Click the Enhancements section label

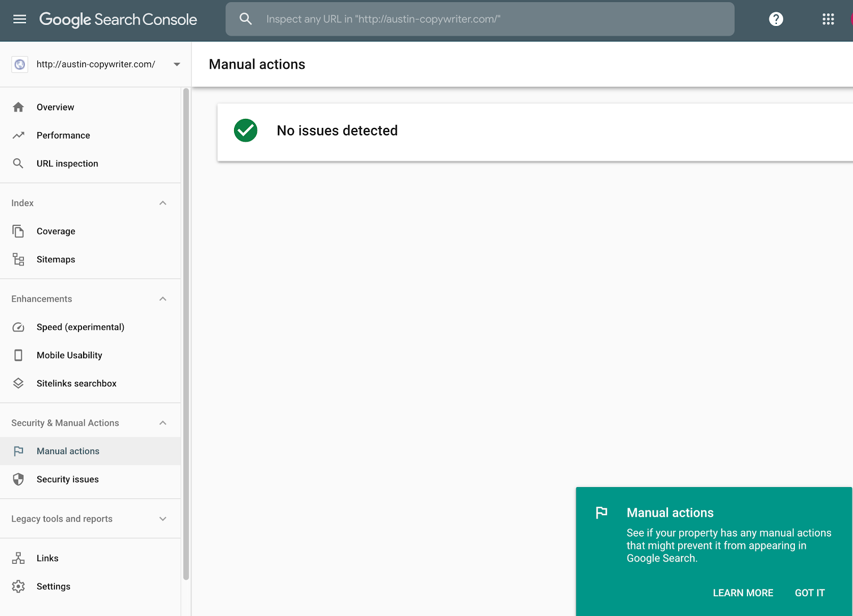pyautogui.click(x=42, y=299)
